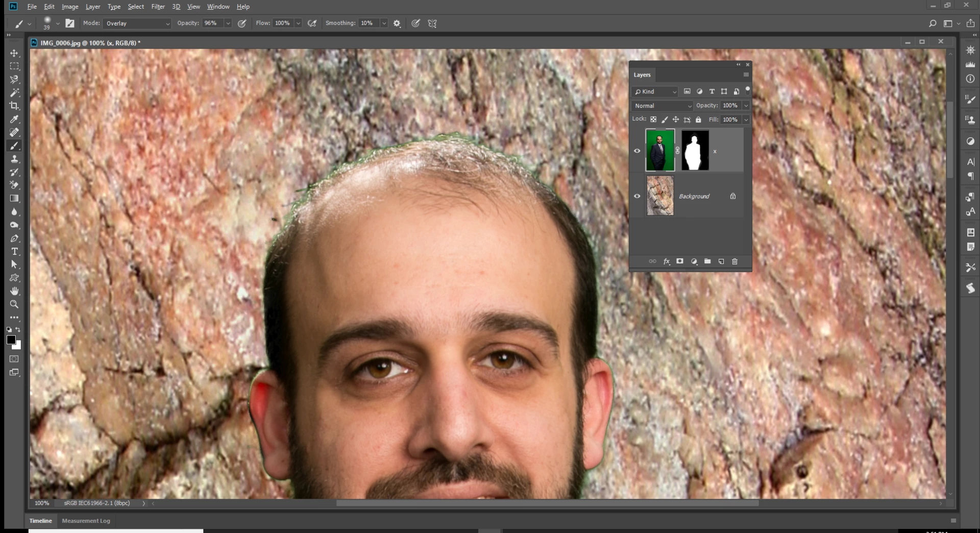Image resolution: width=980 pixels, height=533 pixels.
Task: Delete layer with trash icon
Action: [735, 261]
